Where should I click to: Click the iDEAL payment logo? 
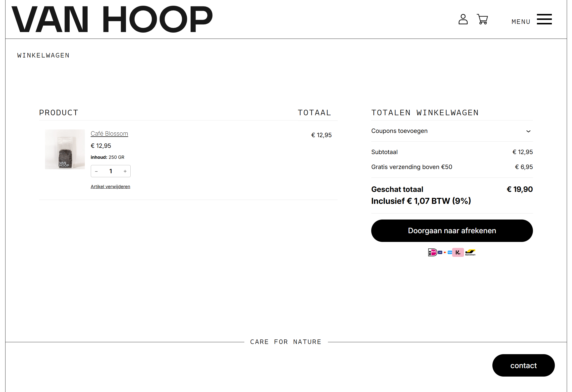pyautogui.click(x=432, y=252)
